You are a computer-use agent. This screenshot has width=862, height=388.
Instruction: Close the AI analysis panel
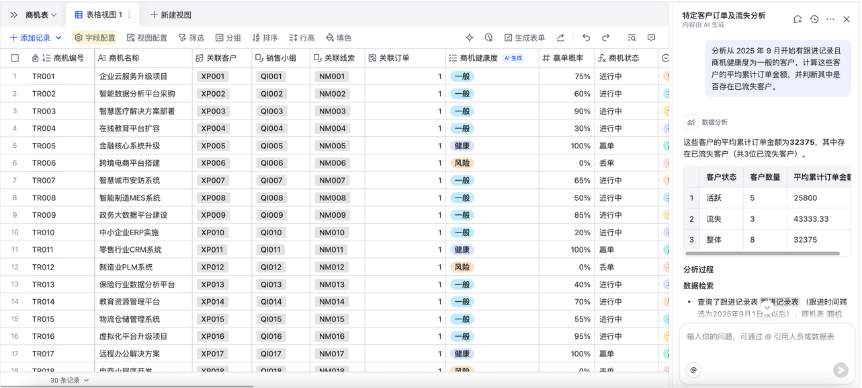[847, 19]
